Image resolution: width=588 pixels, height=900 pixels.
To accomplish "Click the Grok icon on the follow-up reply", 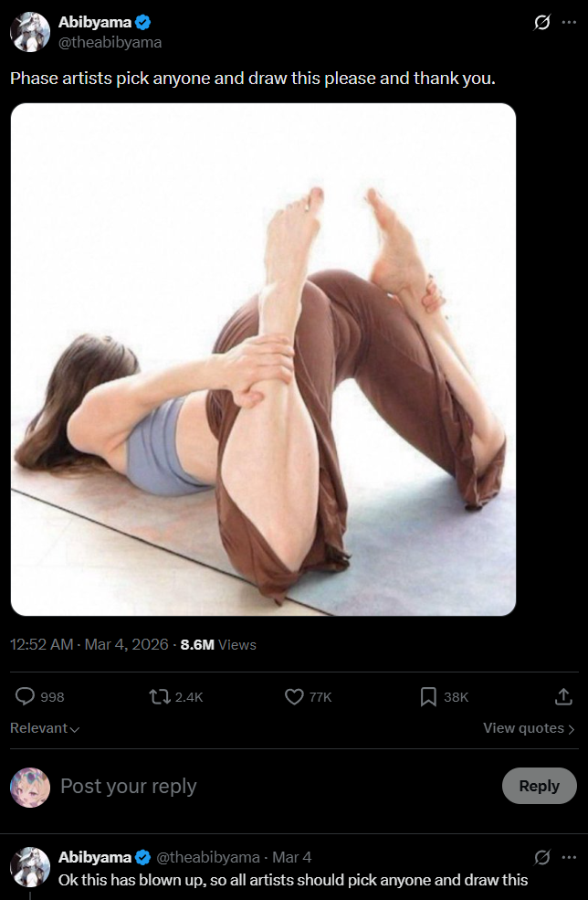I will (x=542, y=858).
